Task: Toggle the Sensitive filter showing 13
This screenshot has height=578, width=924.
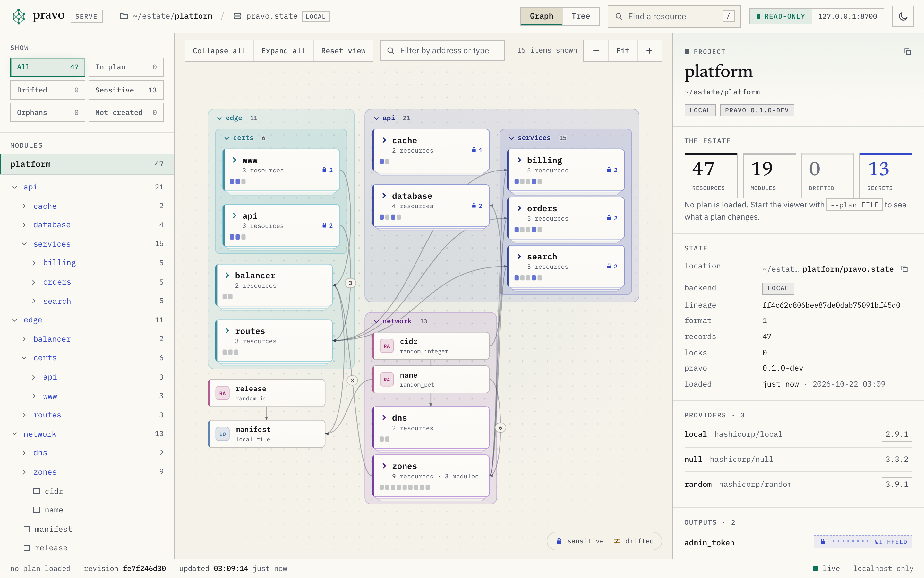Action: (126, 90)
